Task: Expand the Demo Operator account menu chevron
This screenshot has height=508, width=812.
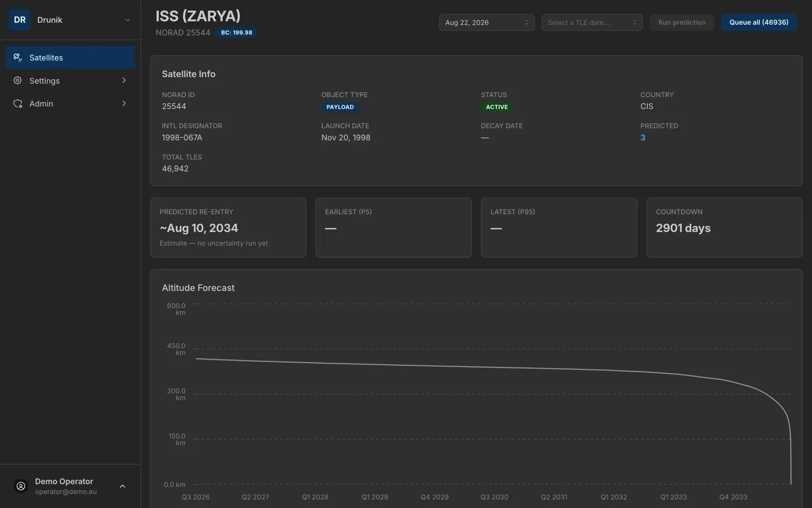Action: (122, 486)
